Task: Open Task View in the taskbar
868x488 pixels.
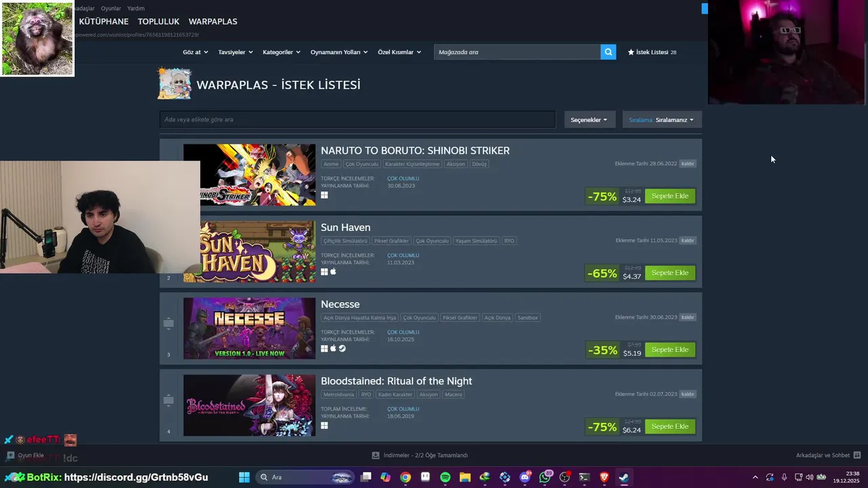Action: tap(366, 477)
